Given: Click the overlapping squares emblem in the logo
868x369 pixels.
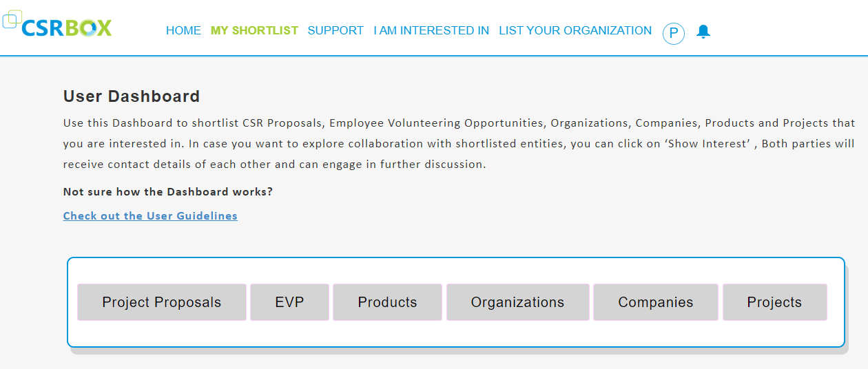Looking at the screenshot, I should (12, 19).
